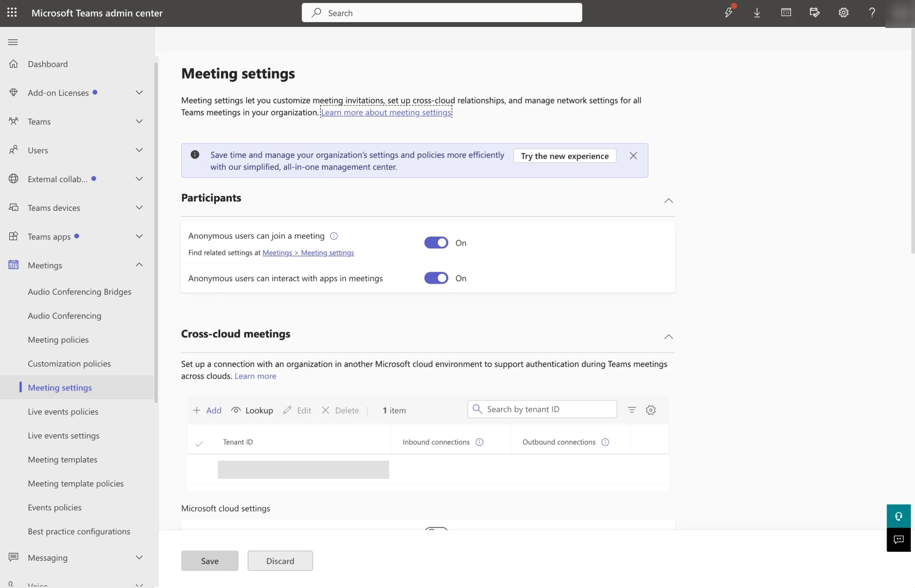The image size is (915, 588).
Task: Open the notifications lightning bolt icon
Action: coord(729,12)
